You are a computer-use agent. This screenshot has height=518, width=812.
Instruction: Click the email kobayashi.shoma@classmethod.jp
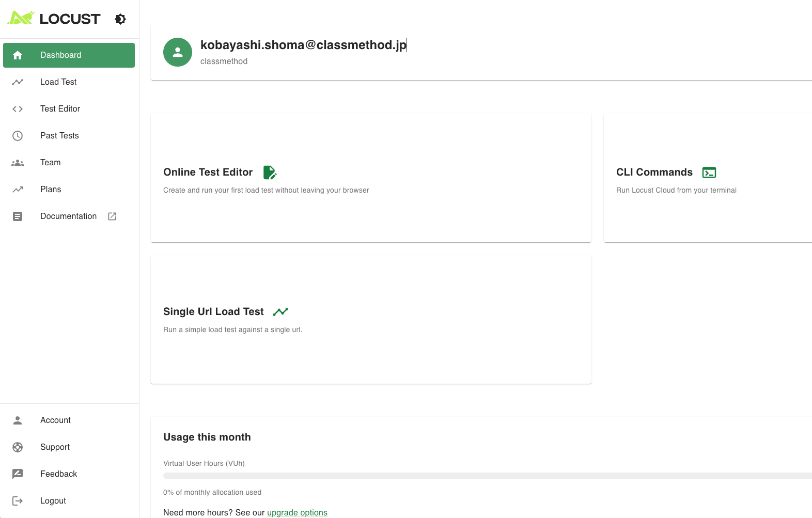pos(303,45)
